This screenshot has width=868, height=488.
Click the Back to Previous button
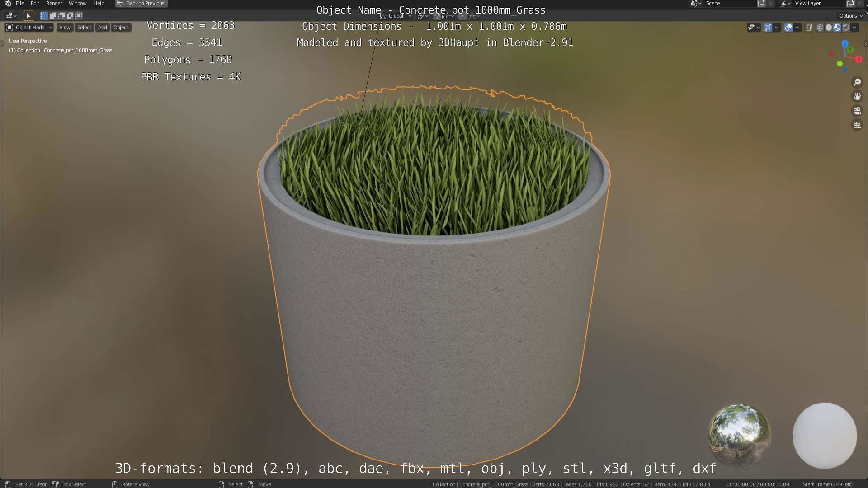pyautogui.click(x=142, y=3)
